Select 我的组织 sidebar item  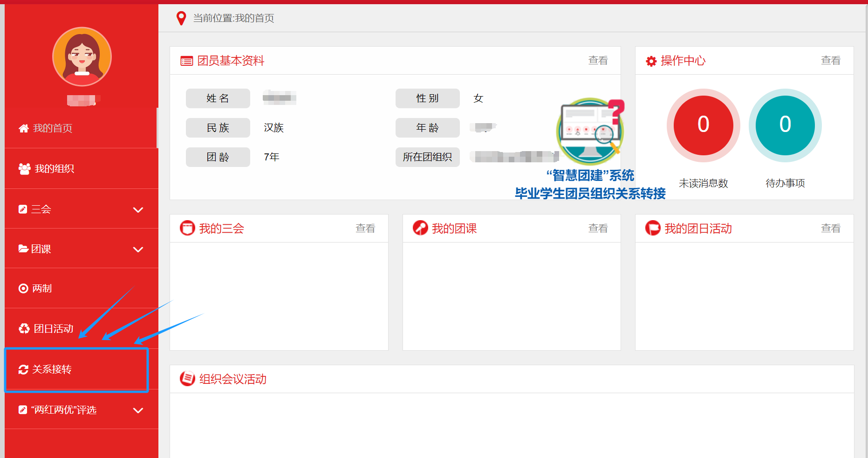pyautogui.click(x=54, y=169)
